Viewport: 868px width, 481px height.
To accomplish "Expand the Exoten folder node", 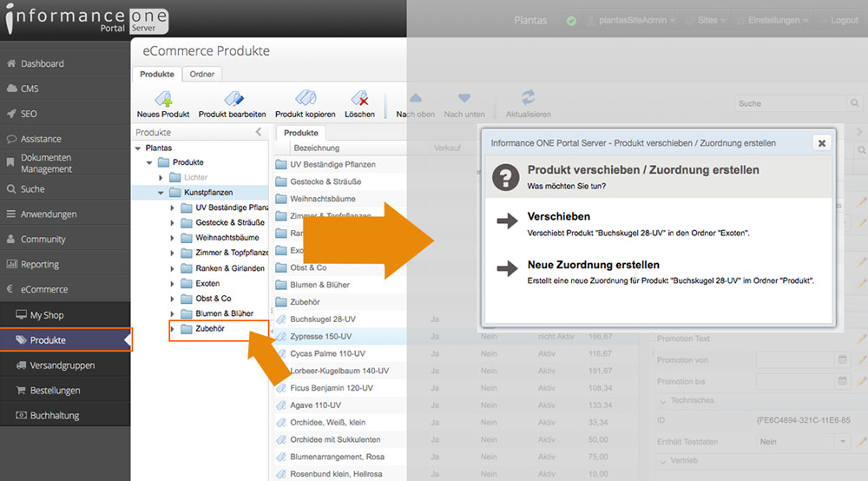I will point(172,284).
